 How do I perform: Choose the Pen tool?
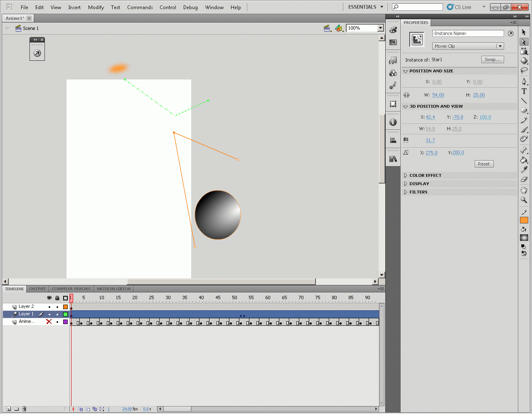524,81
